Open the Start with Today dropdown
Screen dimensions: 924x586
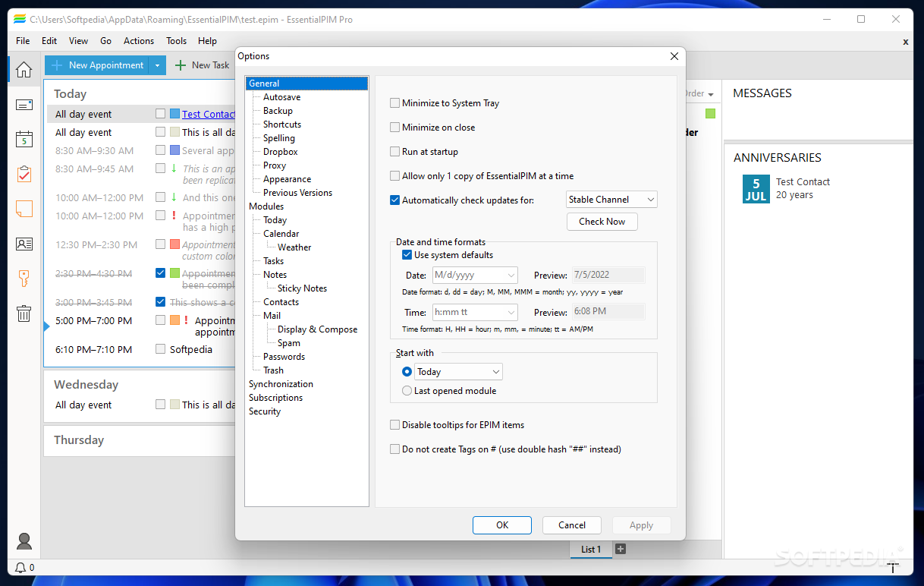pyautogui.click(x=458, y=372)
